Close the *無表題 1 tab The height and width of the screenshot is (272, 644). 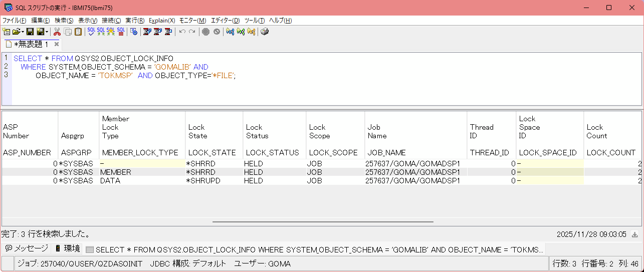pos(57,44)
